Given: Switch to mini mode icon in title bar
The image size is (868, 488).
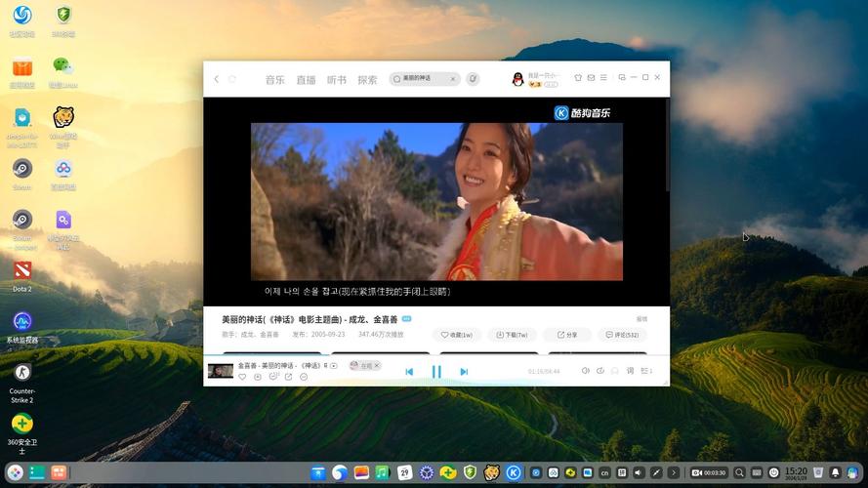Looking at the screenshot, I should click(x=622, y=77).
